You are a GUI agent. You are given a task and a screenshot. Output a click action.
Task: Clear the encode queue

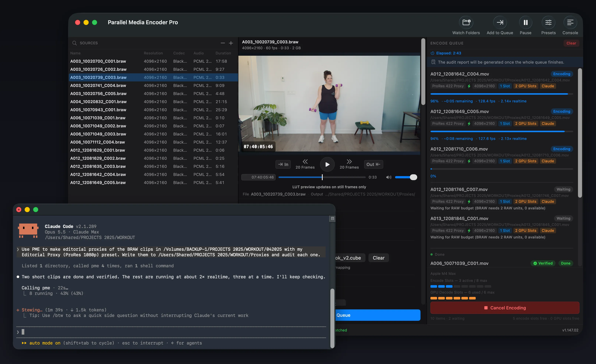[571, 43]
